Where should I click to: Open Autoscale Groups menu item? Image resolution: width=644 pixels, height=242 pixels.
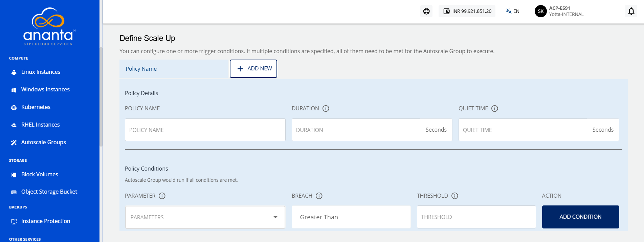pyautogui.click(x=44, y=142)
